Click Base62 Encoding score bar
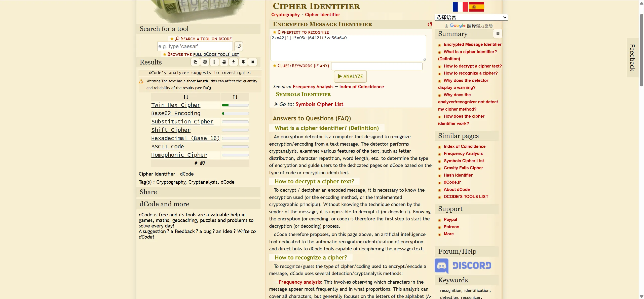 235,114
